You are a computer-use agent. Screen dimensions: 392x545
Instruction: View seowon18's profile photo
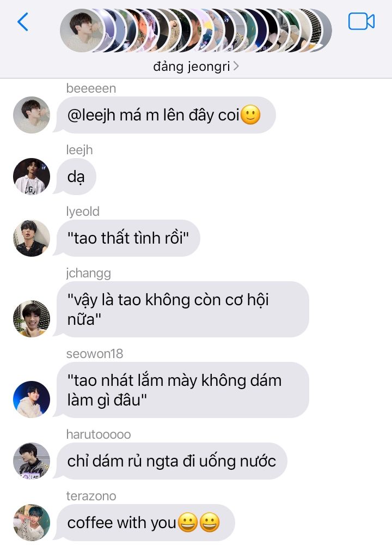point(31,399)
